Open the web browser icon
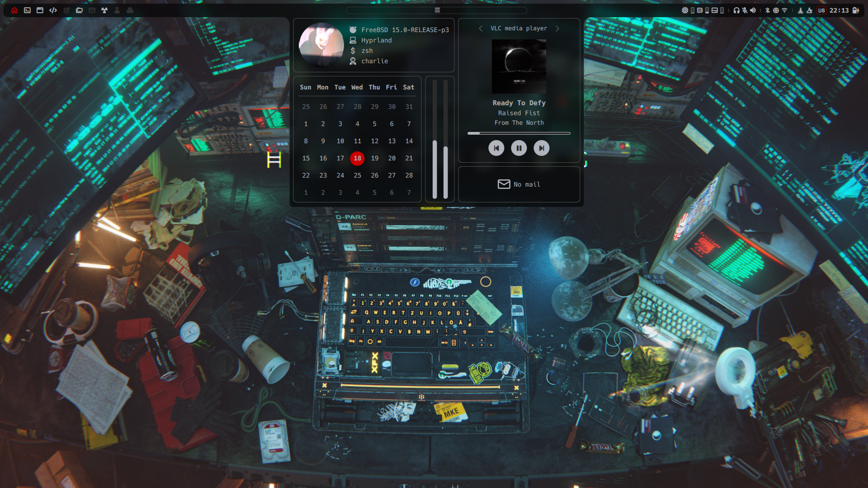This screenshot has height=488, width=868. click(x=40, y=10)
